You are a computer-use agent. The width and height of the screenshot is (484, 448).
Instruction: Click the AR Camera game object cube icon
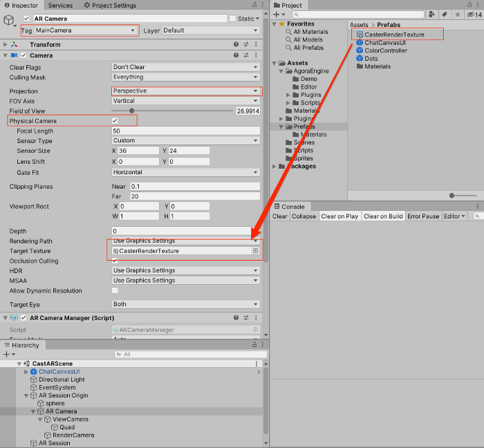click(x=8, y=20)
